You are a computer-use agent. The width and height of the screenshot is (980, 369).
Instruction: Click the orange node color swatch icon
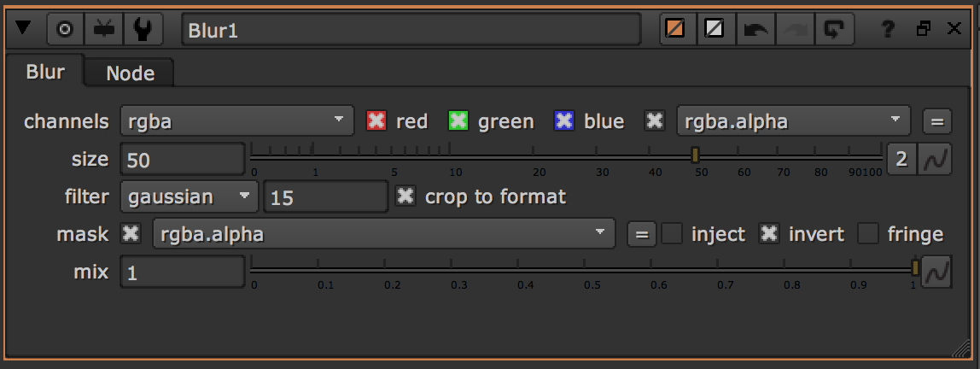point(675,30)
